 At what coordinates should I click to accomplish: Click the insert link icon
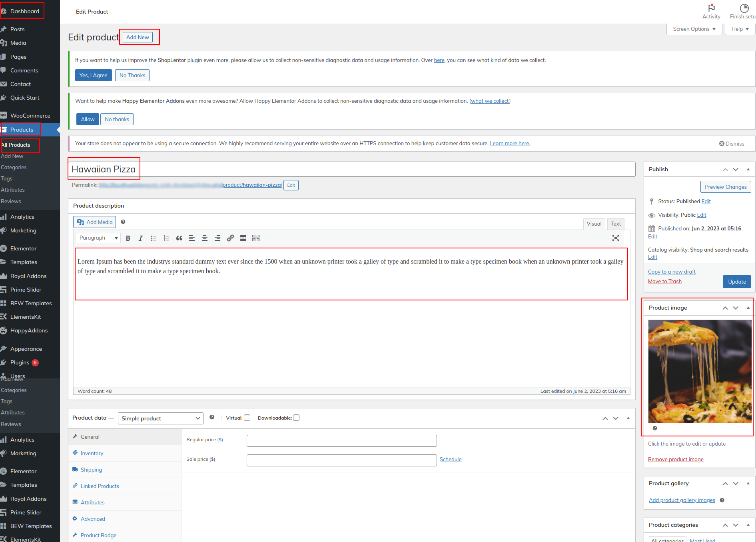point(230,238)
